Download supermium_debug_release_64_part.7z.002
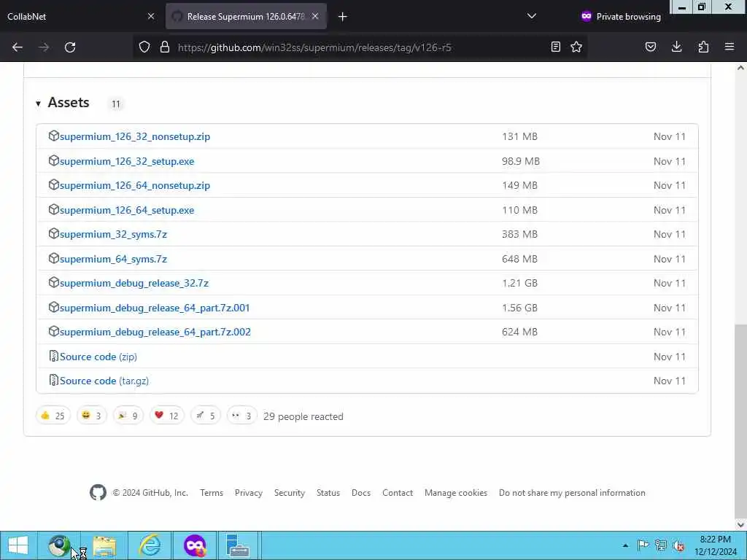 (155, 332)
